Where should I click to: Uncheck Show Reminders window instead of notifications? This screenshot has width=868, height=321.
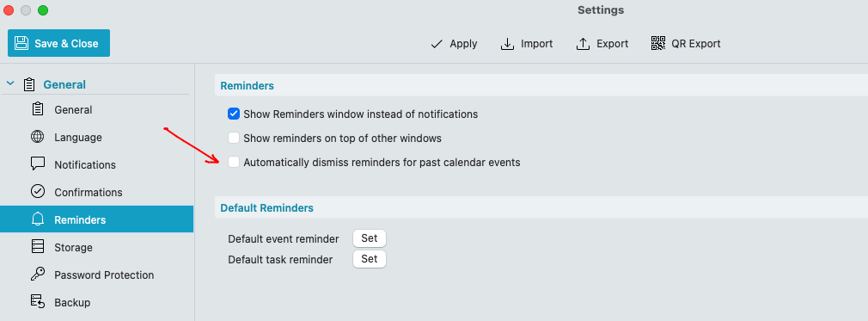coord(234,114)
